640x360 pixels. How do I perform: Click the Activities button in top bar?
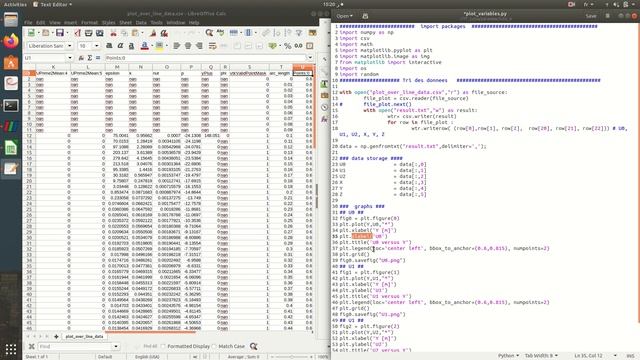pyautogui.click(x=15, y=4)
